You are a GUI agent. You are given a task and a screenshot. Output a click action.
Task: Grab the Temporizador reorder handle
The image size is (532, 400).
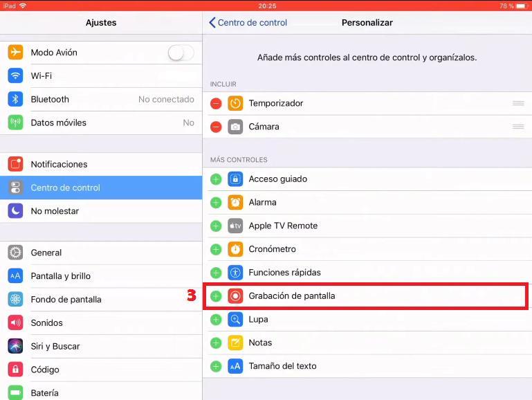tap(518, 103)
